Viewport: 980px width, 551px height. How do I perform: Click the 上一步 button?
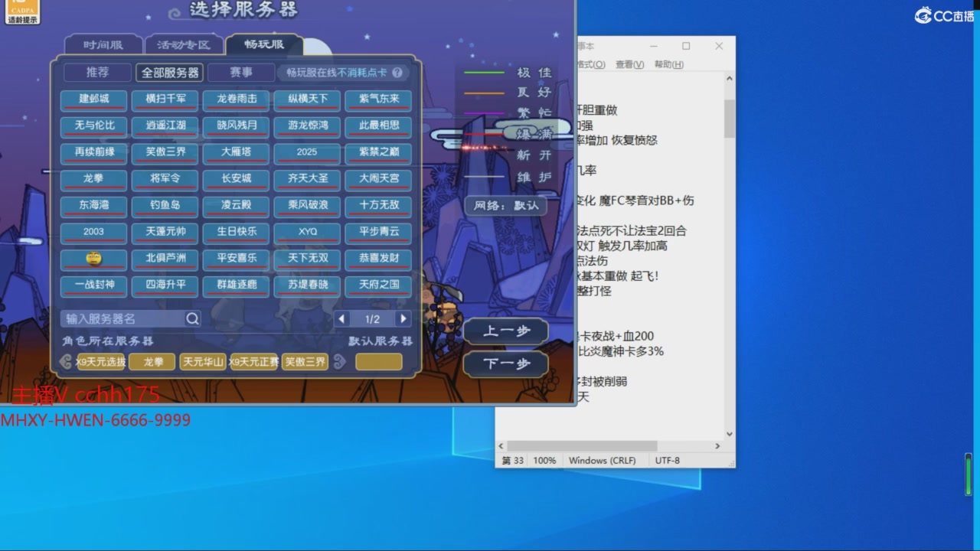506,332
